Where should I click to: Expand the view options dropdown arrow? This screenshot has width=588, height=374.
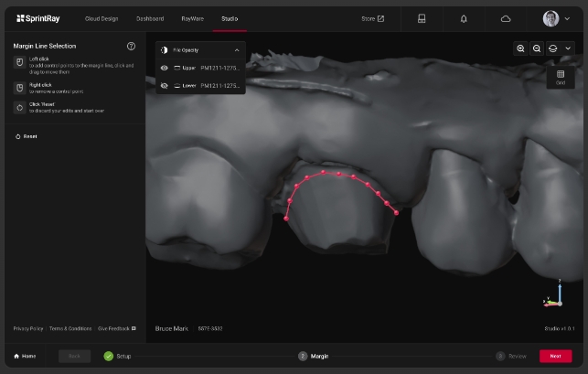tap(568, 48)
